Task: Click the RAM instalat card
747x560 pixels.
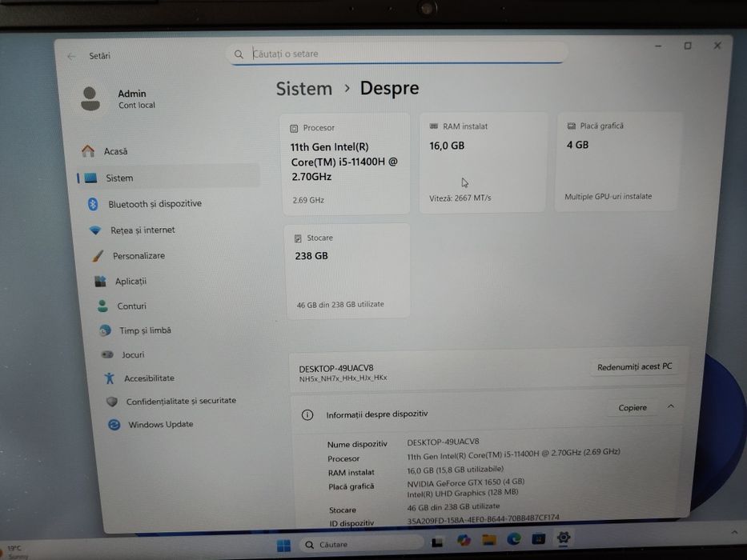Action: click(482, 162)
